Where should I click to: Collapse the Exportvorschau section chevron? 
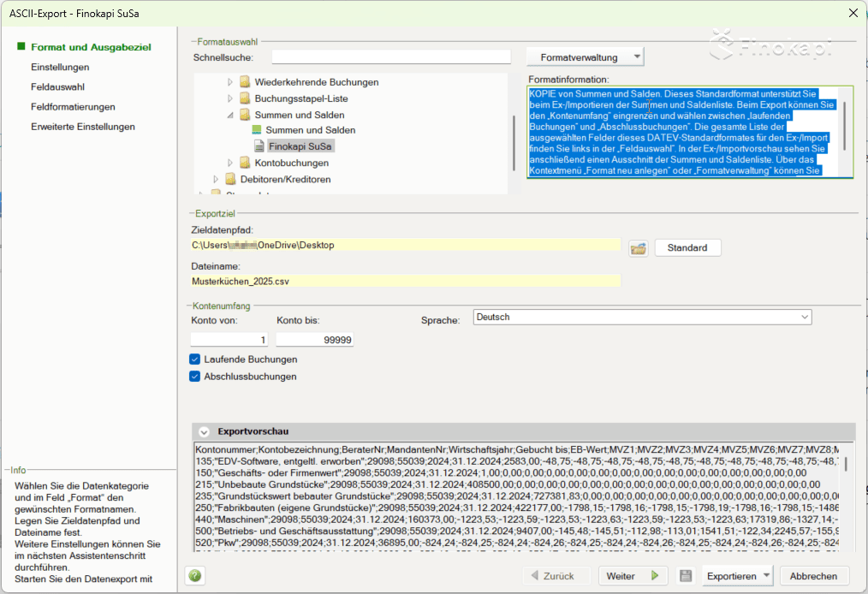coord(204,431)
